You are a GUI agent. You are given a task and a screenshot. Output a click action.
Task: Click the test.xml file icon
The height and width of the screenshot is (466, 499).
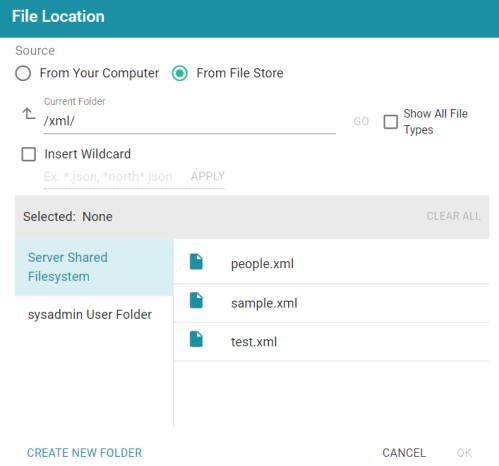point(196,339)
